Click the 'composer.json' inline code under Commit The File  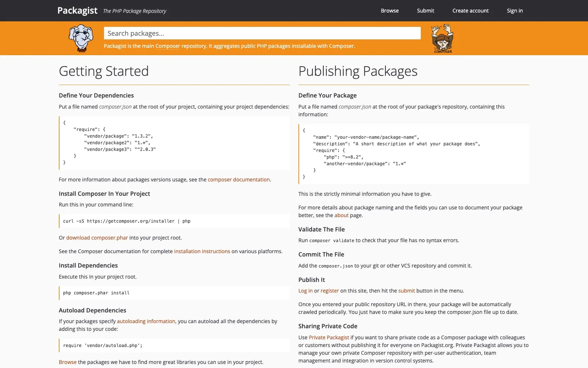336,266
